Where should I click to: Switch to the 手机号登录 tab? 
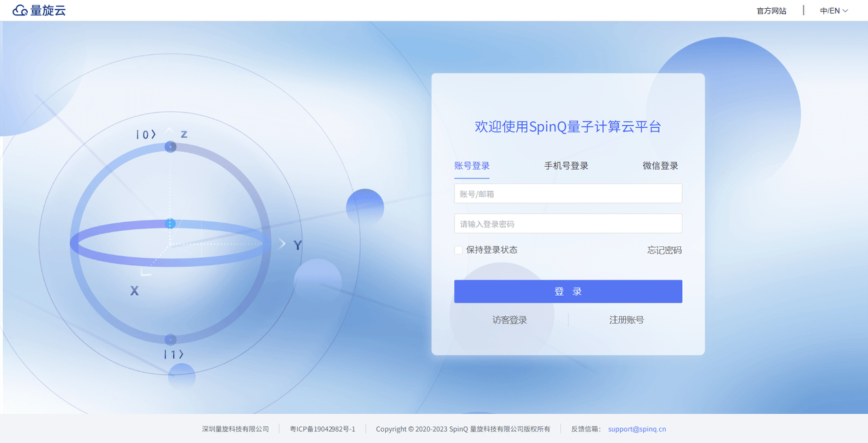[566, 165]
